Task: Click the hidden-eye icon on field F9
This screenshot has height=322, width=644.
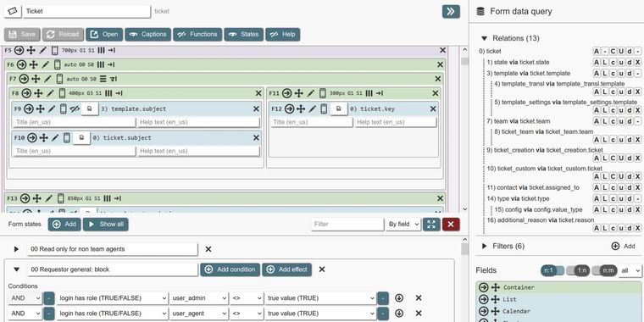Action: click(75, 108)
